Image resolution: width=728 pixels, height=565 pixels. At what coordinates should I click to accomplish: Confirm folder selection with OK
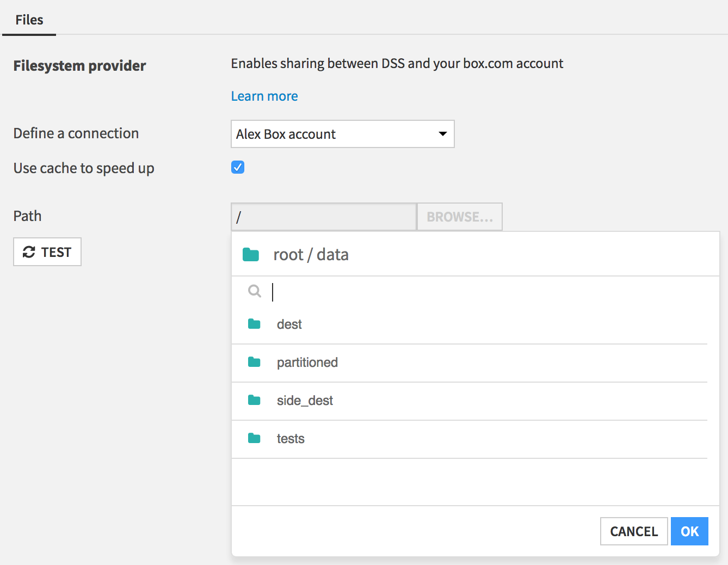(689, 531)
